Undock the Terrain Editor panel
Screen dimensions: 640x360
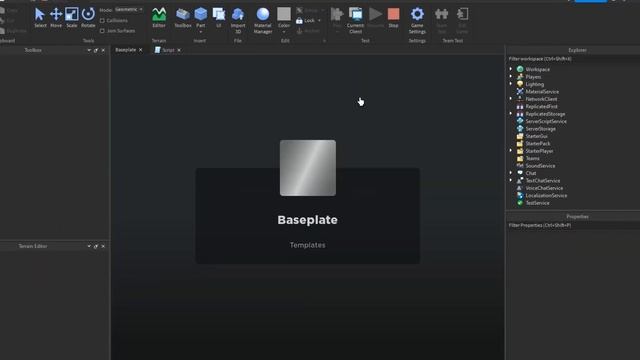click(96, 247)
